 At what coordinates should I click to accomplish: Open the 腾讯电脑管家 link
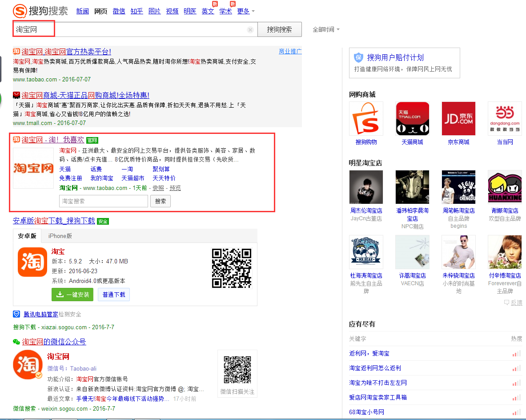[x=41, y=314]
